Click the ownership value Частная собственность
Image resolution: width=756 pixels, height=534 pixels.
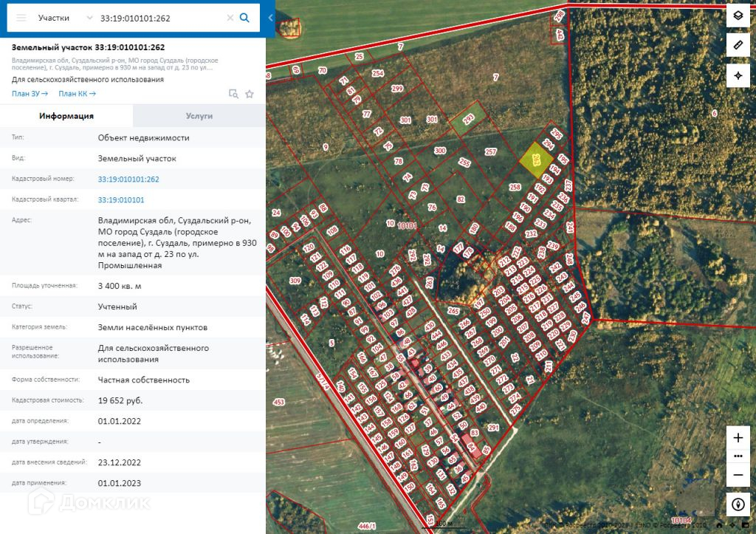pyautogui.click(x=144, y=380)
